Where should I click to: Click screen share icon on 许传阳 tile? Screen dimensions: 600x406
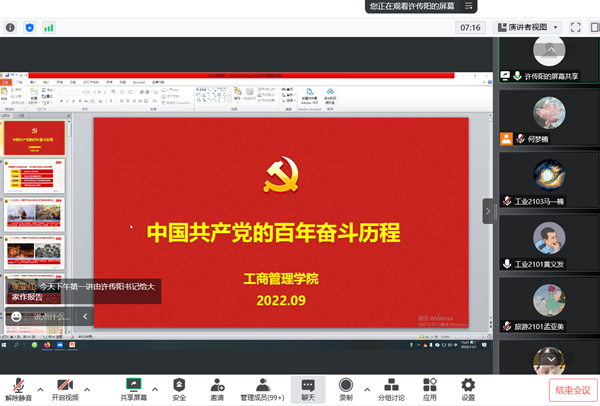(x=505, y=76)
